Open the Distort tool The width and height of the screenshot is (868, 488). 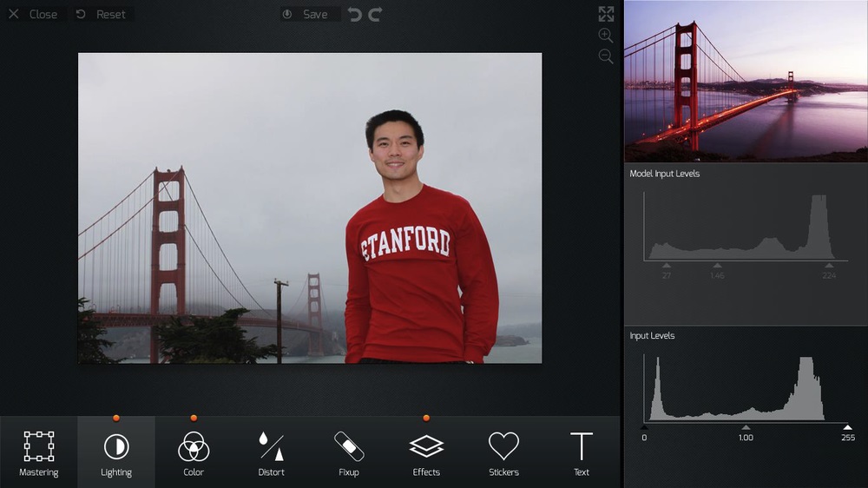[x=271, y=452]
